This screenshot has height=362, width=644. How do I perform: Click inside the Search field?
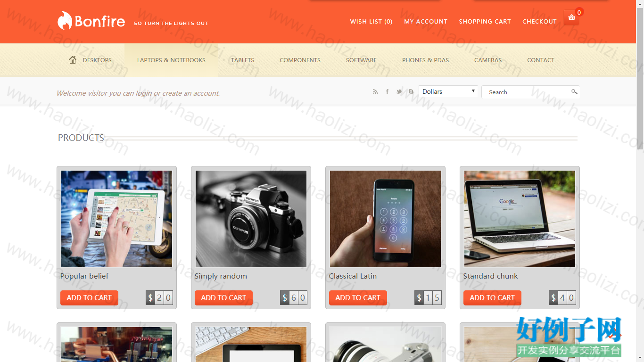click(x=526, y=92)
